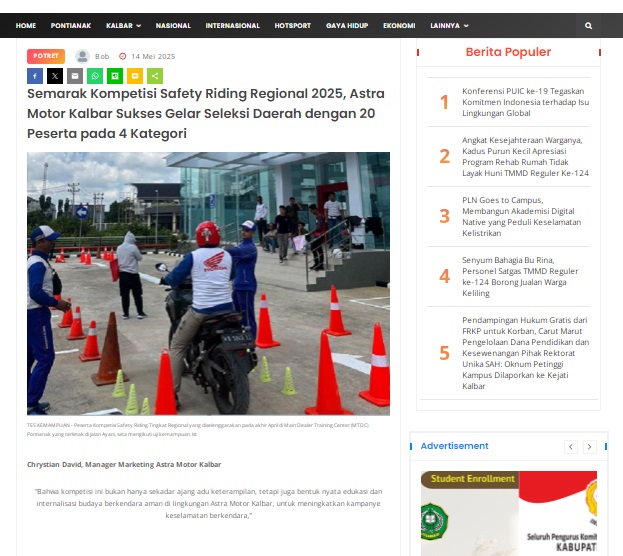
Task: Click the author avatar icon next to Bob
Action: pos(82,56)
